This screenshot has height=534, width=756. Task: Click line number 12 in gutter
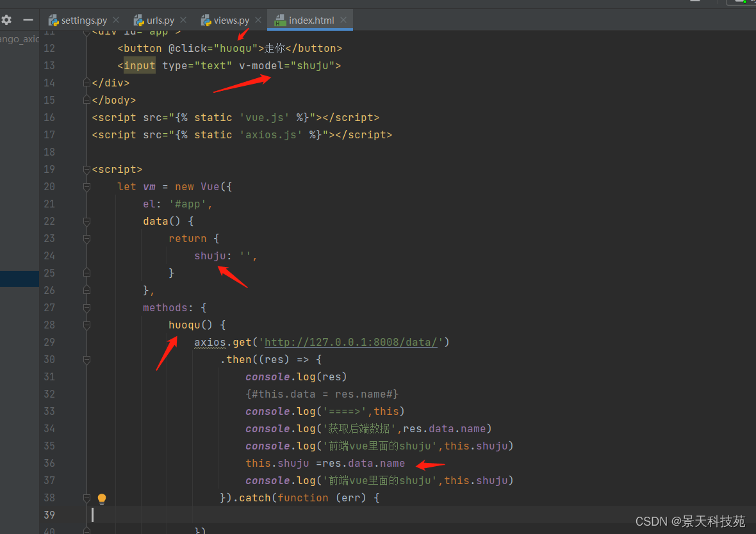click(49, 48)
